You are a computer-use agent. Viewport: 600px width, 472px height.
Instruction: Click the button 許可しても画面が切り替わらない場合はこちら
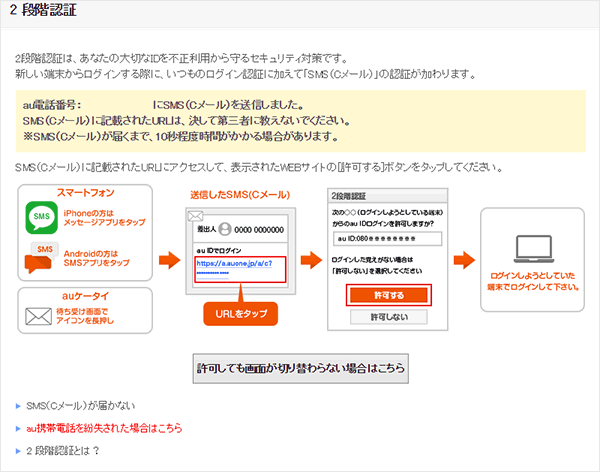[300, 368]
